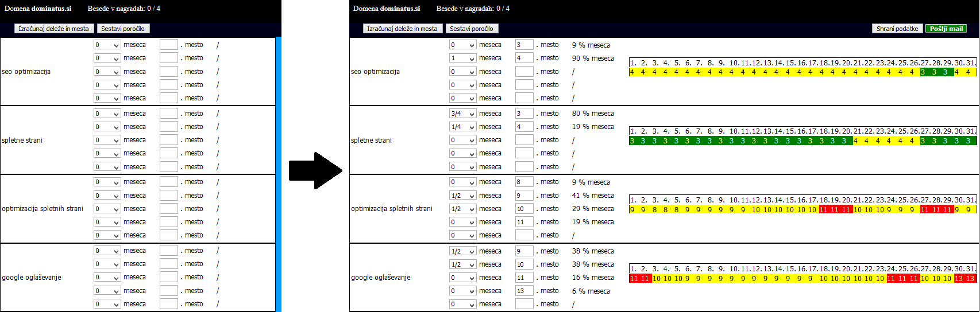Click the mesto field containing 8
Viewport: 980px width, 312px height.
[x=524, y=182]
